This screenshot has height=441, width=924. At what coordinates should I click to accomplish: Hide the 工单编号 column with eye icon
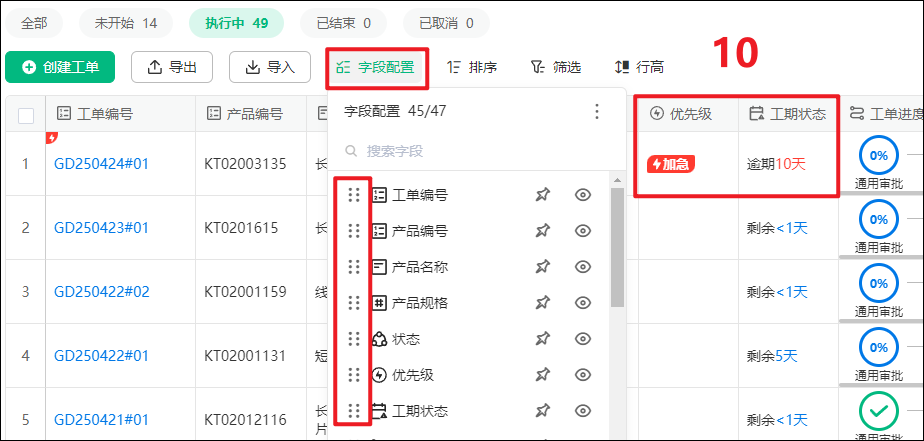tap(583, 195)
